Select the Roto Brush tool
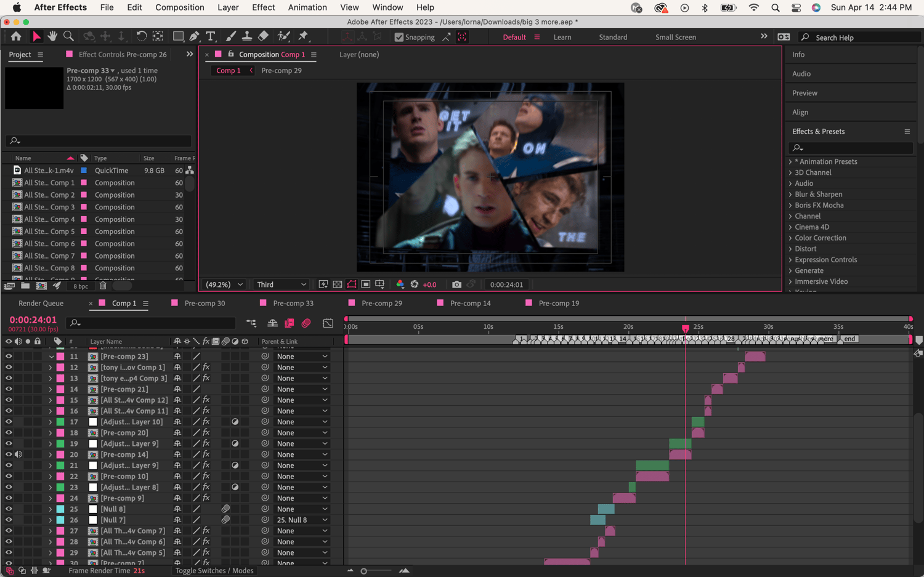Viewport: 924px width, 577px height. (284, 37)
